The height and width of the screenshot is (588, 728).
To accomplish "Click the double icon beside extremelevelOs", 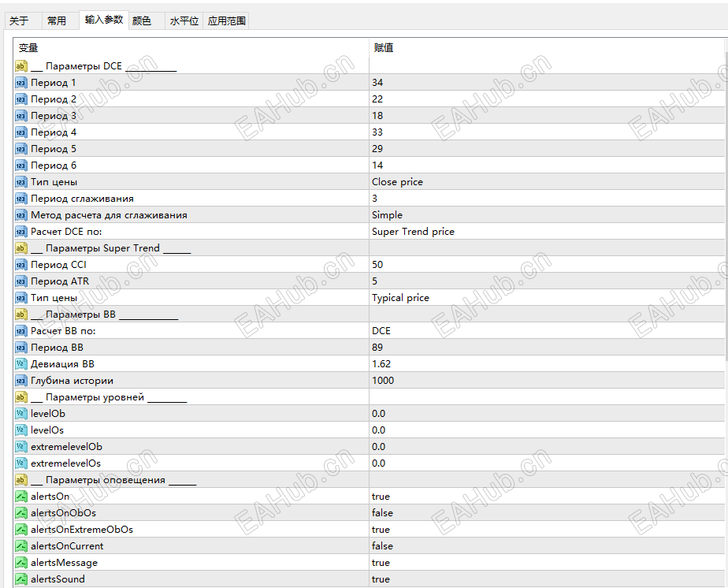I will click(x=21, y=463).
